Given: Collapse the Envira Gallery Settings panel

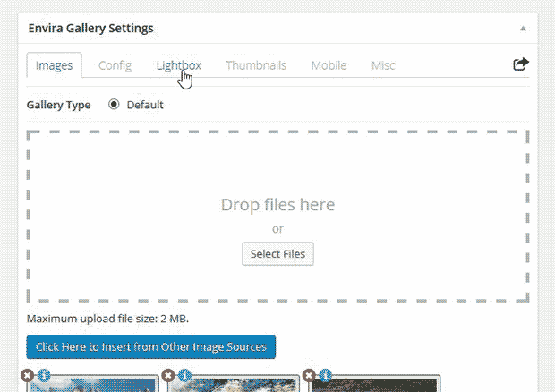Looking at the screenshot, I should (522, 29).
